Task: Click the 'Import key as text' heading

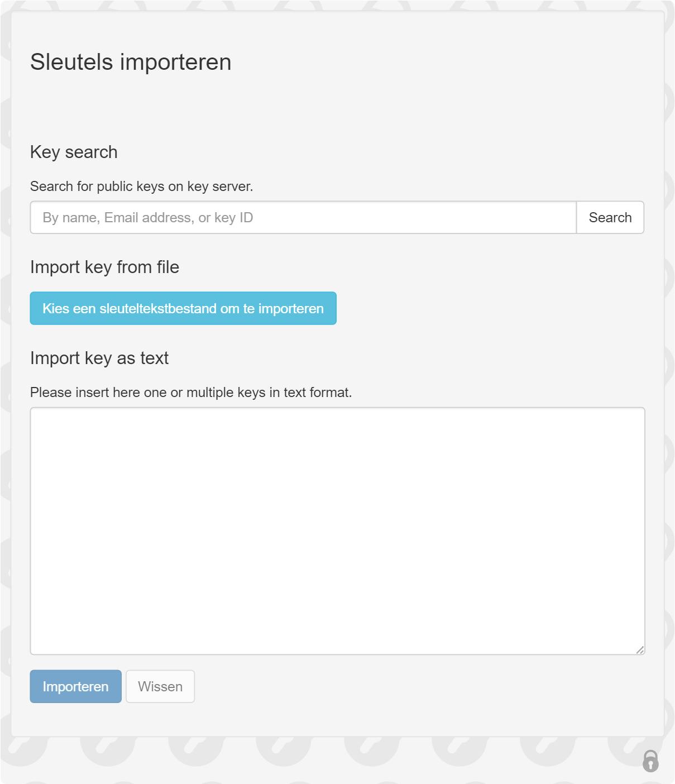Action: [x=99, y=358]
